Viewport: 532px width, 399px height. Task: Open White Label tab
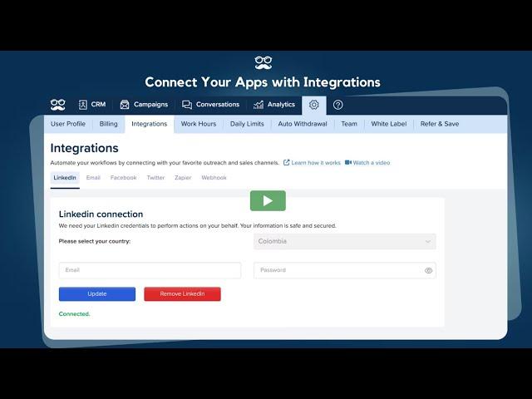pyautogui.click(x=389, y=124)
